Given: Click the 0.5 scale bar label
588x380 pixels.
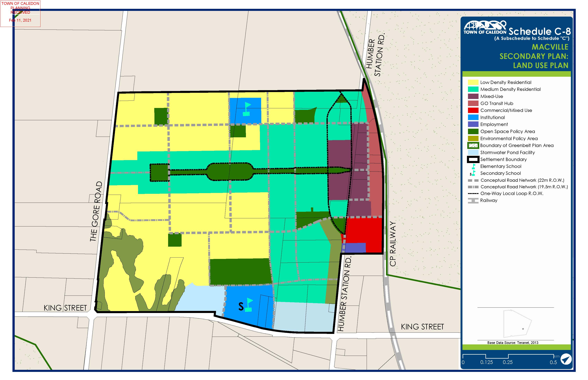Looking at the screenshot, I should (553, 362).
